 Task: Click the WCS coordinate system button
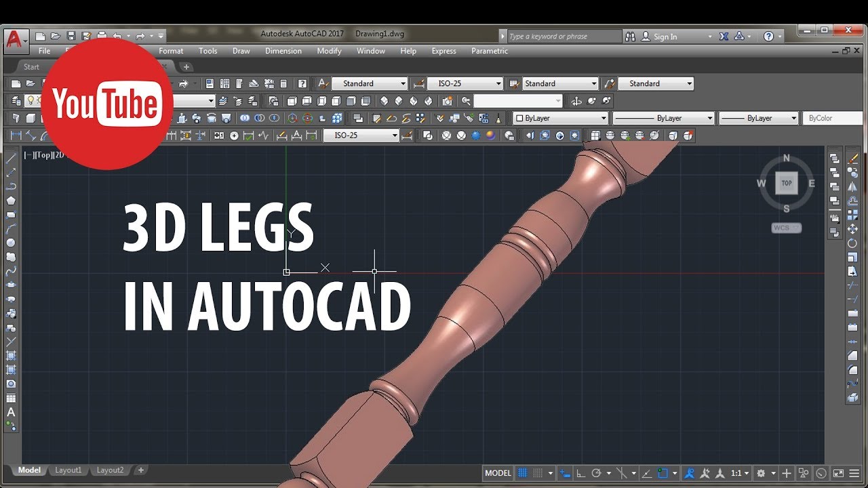(786, 228)
